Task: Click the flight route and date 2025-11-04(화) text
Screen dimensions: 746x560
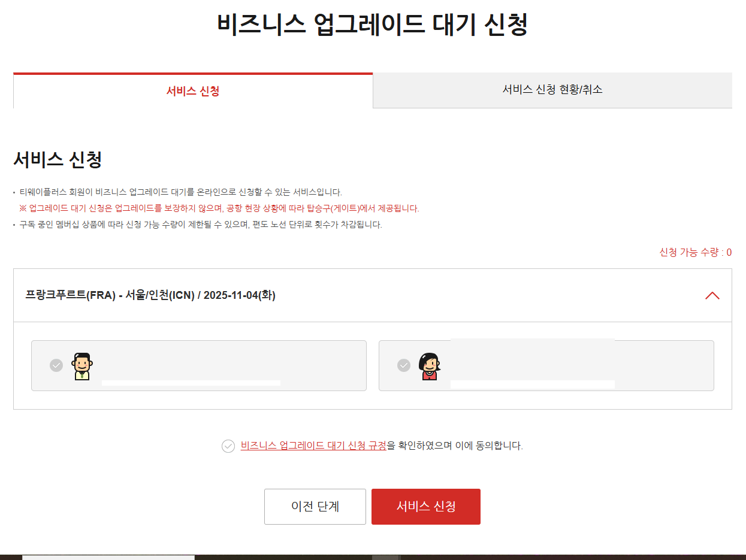Action: [150, 295]
